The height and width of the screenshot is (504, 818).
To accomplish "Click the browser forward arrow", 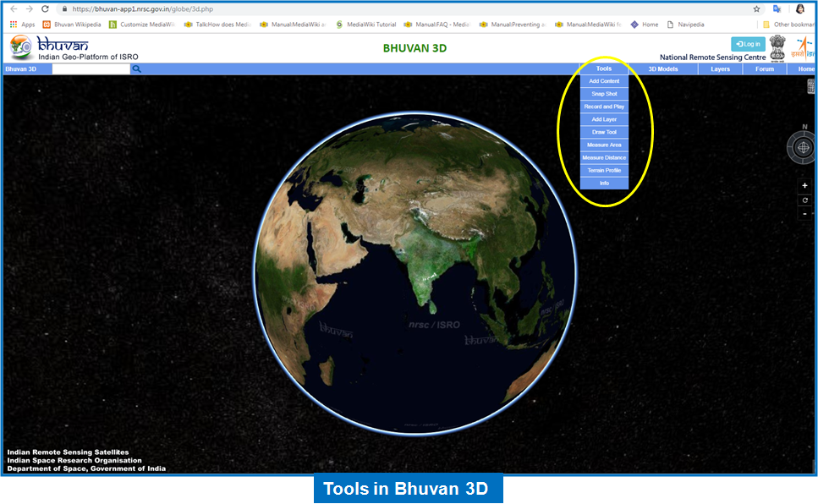I will click(x=30, y=8).
